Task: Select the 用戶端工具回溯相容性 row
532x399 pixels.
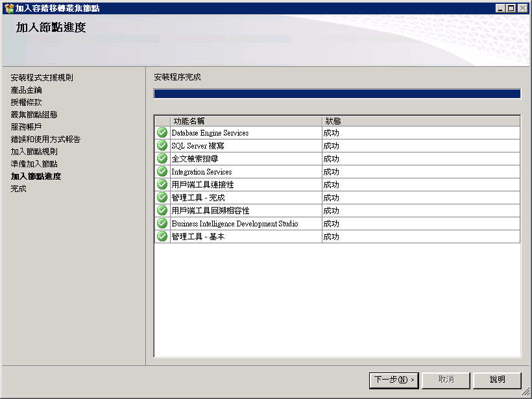Action: coord(337,211)
